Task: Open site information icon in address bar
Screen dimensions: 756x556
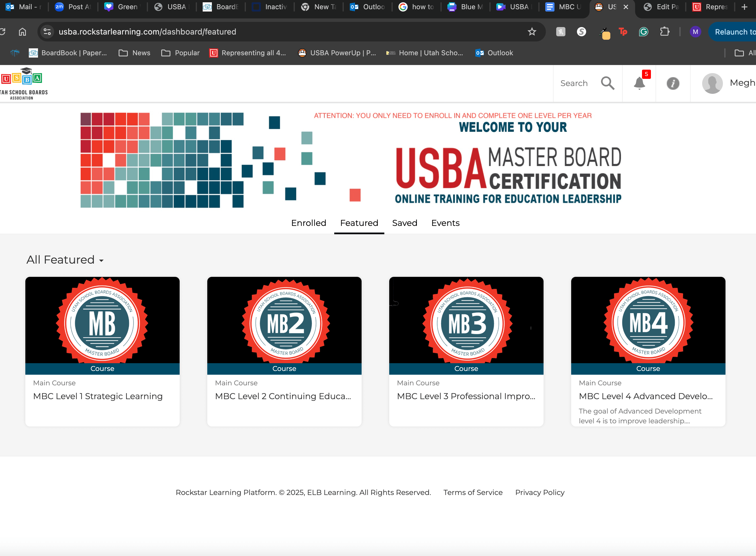Action: (47, 32)
